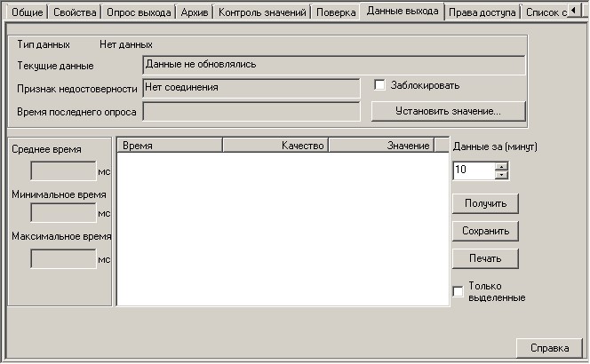Click the Установить значение... button

(x=448, y=111)
